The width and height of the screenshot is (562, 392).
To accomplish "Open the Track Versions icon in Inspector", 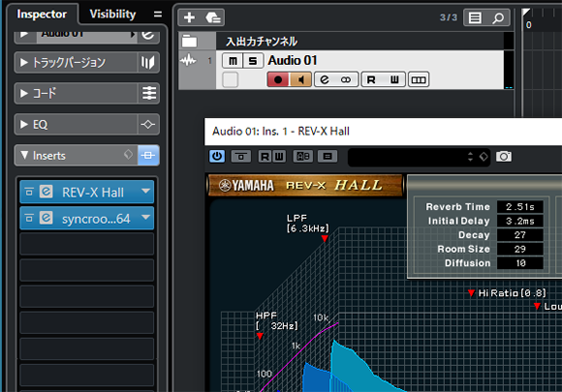I will pyautogui.click(x=147, y=63).
